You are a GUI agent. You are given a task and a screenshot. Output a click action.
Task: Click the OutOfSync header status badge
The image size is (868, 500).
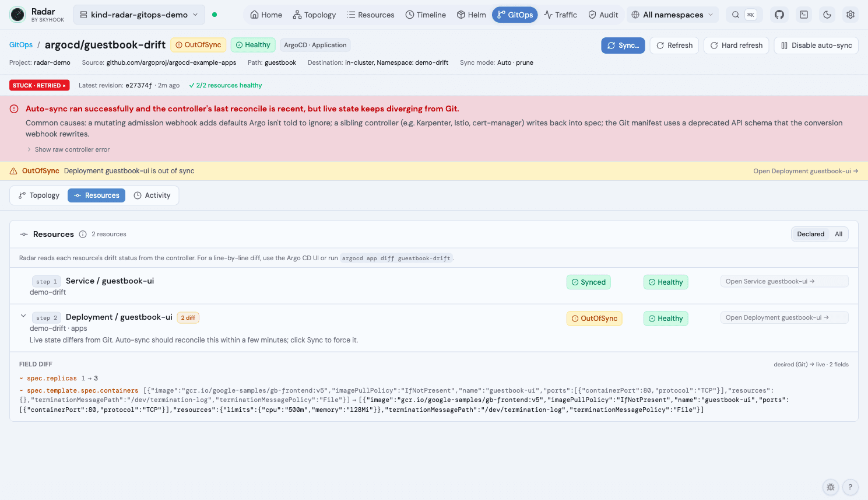[x=198, y=45]
